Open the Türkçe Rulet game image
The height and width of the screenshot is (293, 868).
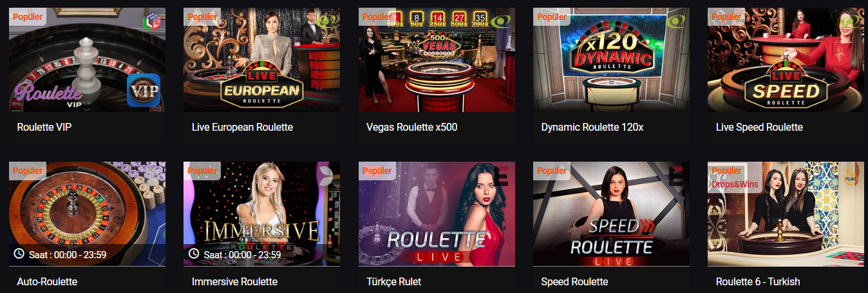tap(437, 214)
